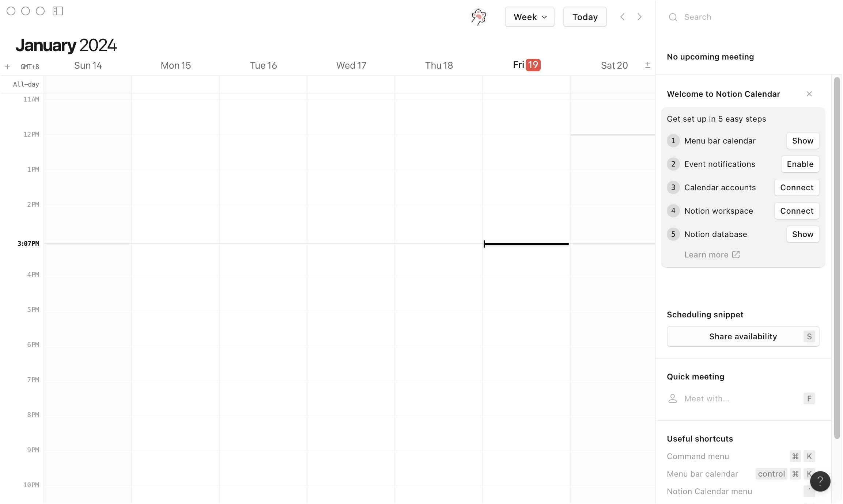Show the Notion database step
Screen dimensions: 843x504
click(x=802, y=234)
